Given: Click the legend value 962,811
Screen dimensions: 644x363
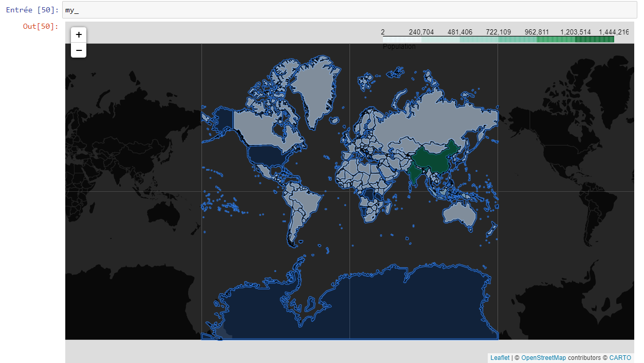Looking at the screenshot, I should (x=537, y=32).
